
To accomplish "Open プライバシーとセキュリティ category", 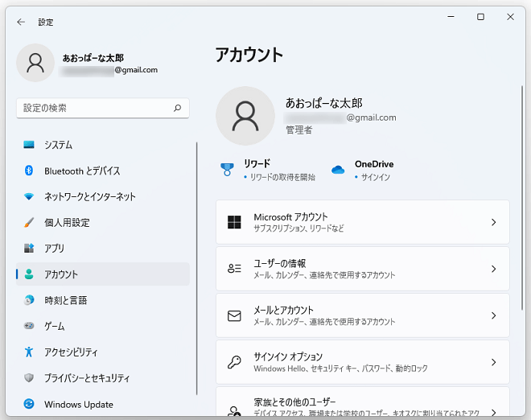I will point(103,377).
